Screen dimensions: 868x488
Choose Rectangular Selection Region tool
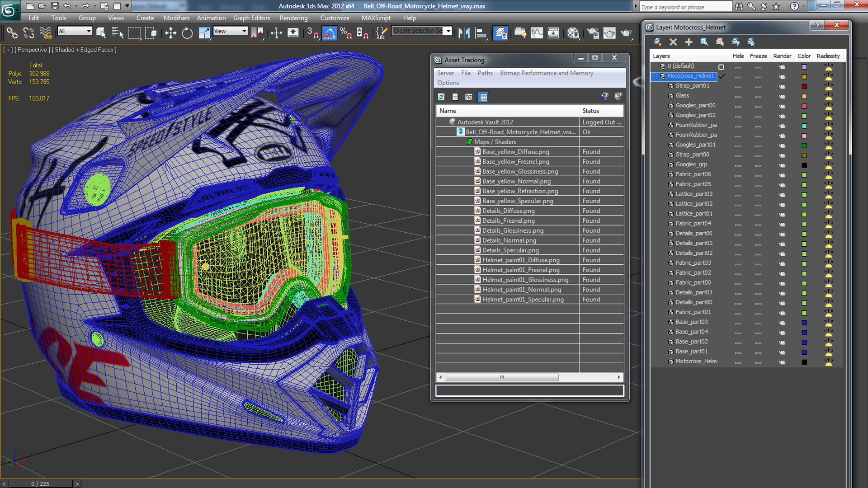134,33
